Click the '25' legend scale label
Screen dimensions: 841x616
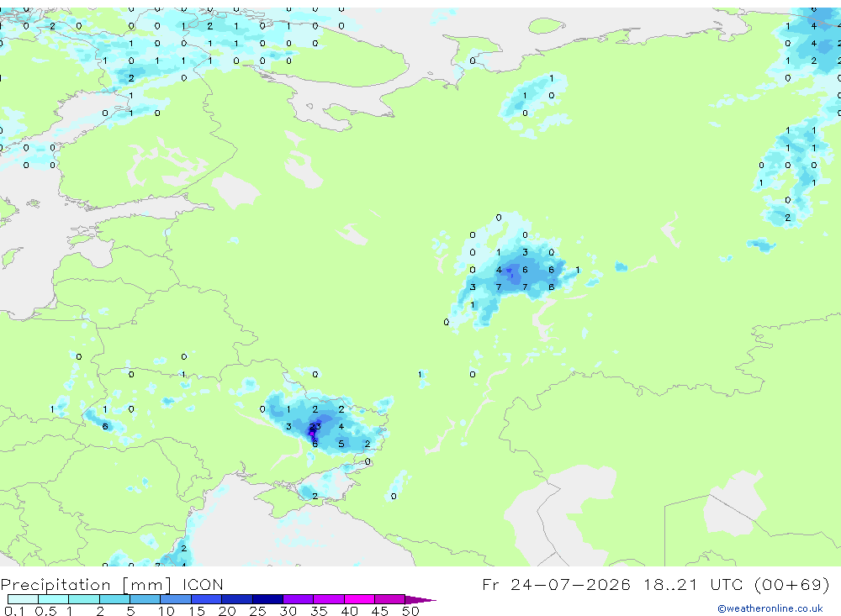(257, 611)
